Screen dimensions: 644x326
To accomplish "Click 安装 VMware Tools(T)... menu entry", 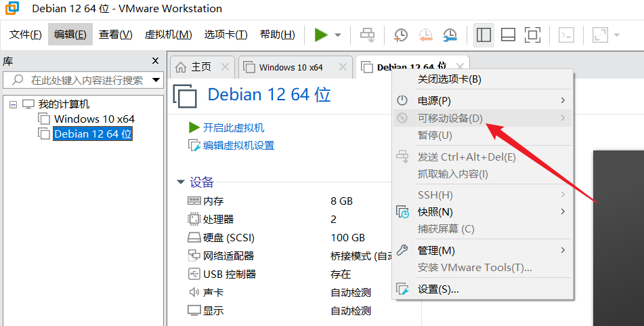I will pos(483,268).
